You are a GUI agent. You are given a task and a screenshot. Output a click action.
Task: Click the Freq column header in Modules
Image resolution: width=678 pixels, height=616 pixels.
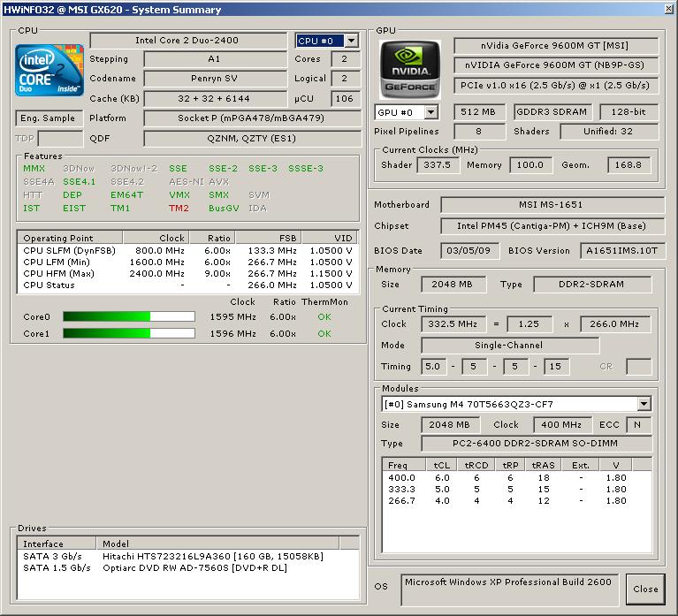(404, 465)
